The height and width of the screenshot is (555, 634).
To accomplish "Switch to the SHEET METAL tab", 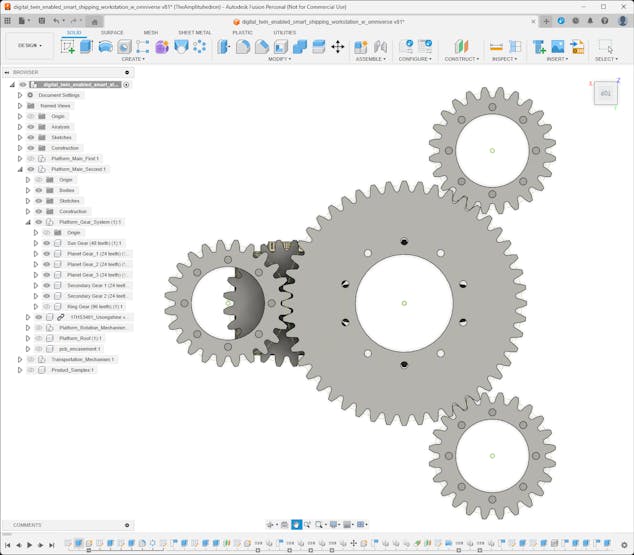I will 194,32.
